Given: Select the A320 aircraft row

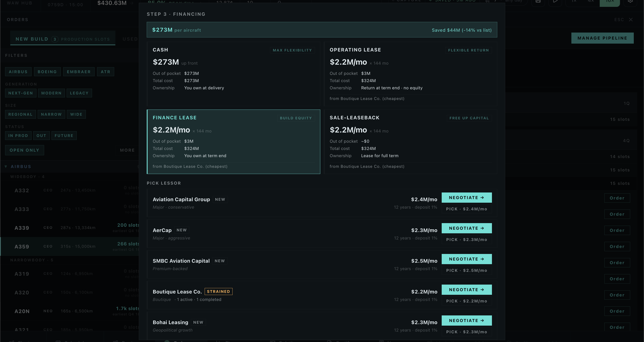Looking at the screenshot, I should tap(70, 292).
